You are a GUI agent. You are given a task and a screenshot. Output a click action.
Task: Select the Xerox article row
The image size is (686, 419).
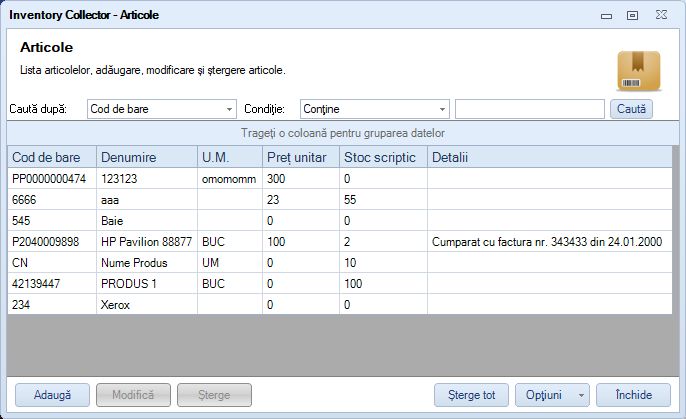pyautogui.click(x=340, y=304)
